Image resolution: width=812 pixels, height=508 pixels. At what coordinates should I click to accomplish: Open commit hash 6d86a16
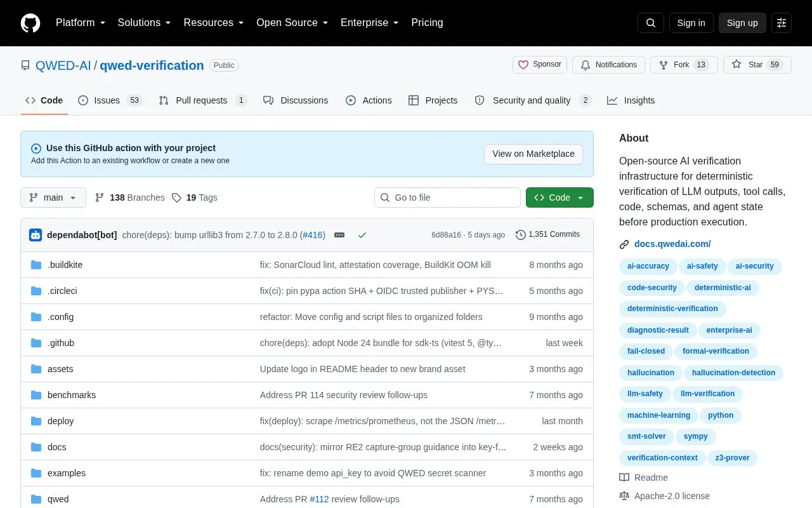[x=446, y=235]
